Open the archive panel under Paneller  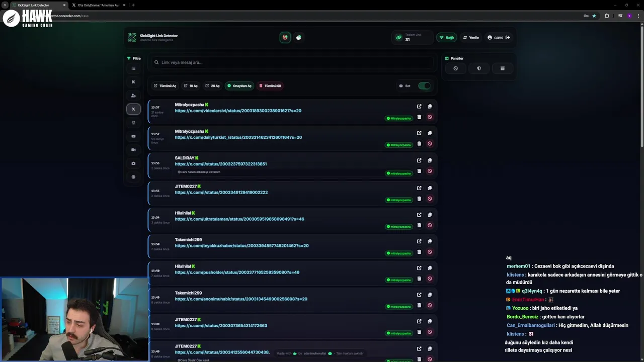point(502,68)
